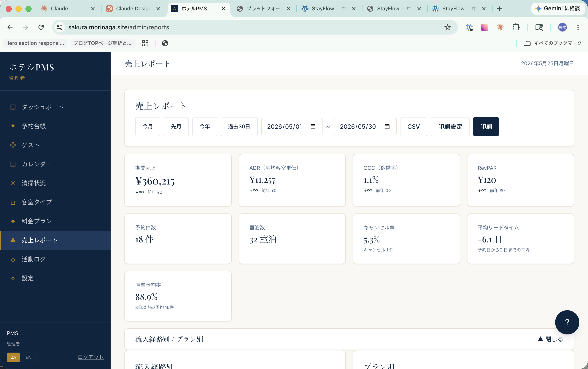Open the カレンダー sidebar entry

[x=55, y=164]
